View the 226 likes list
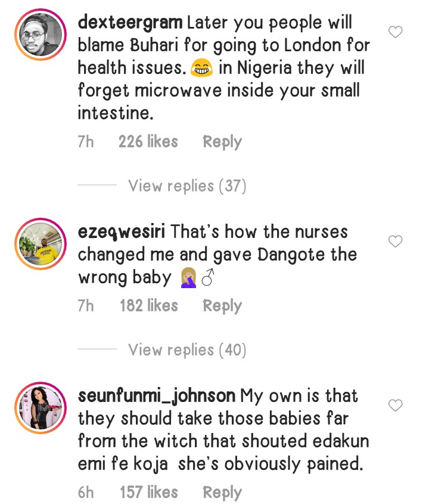The image size is (429, 504). coord(148,142)
